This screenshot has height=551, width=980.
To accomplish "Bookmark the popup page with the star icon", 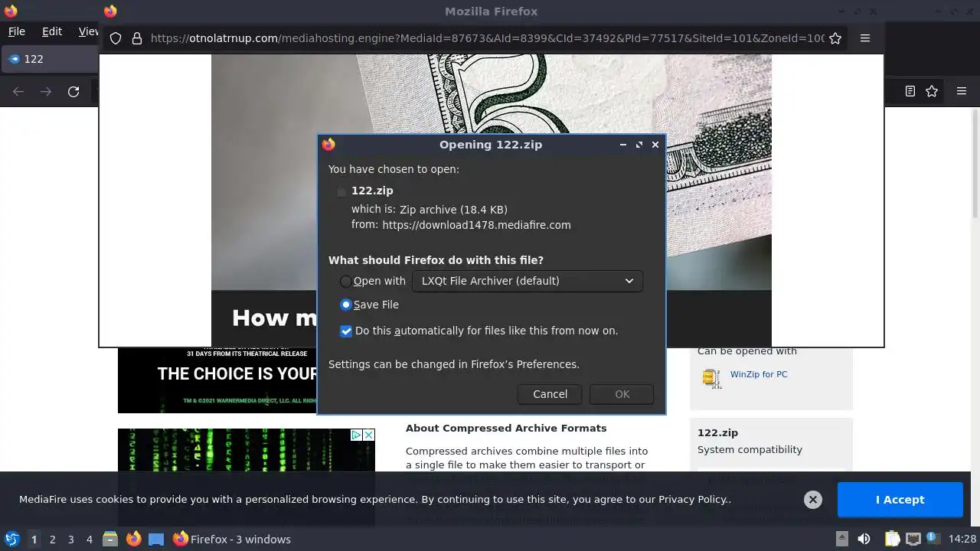I will coord(835,38).
